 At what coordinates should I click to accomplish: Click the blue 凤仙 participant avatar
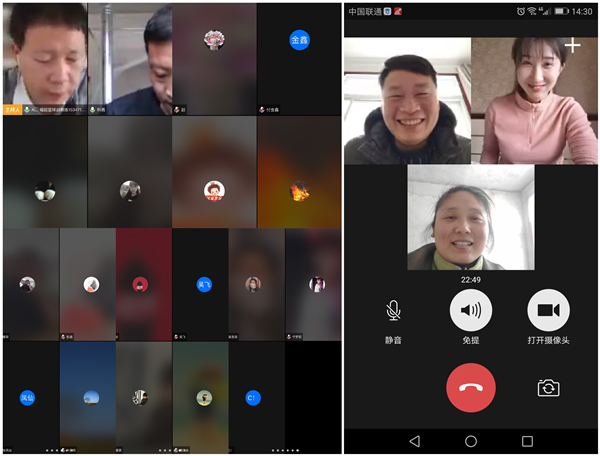[28, 397]
